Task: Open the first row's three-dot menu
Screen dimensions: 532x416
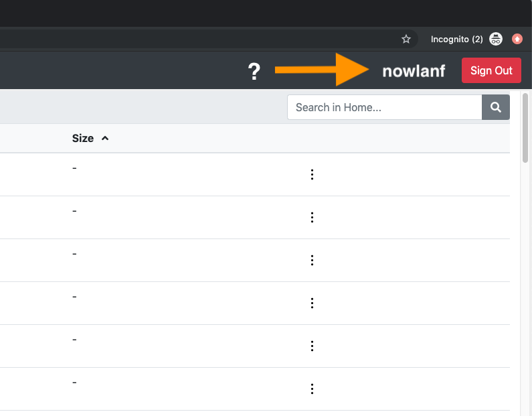Action: [312, 174]
